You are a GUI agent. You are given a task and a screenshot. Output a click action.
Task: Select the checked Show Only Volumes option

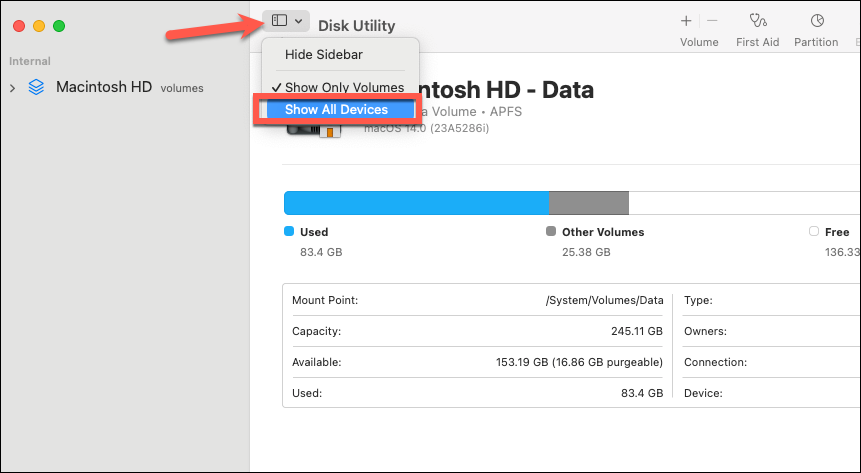click(x=338, y=87)
